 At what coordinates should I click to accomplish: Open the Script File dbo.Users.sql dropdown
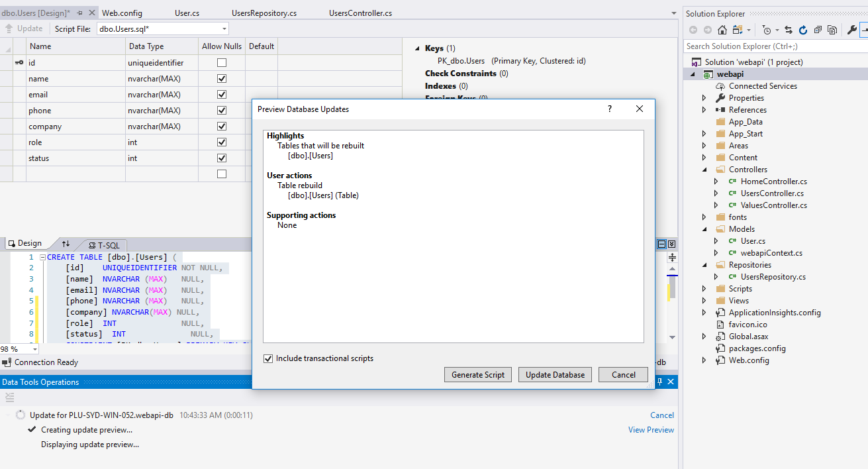tap(224, 28)
